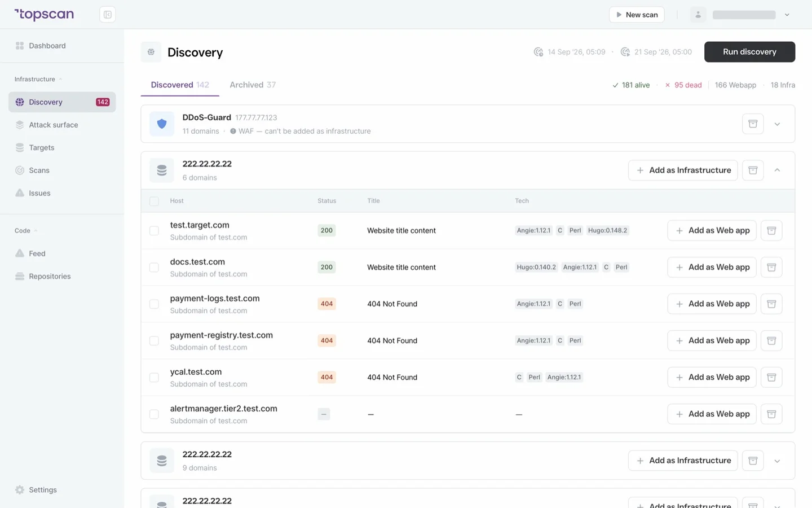This screenshot has width=812, height=508.
Task: Select all hosts via header checkbox
Action: click(x=154, y=201)
